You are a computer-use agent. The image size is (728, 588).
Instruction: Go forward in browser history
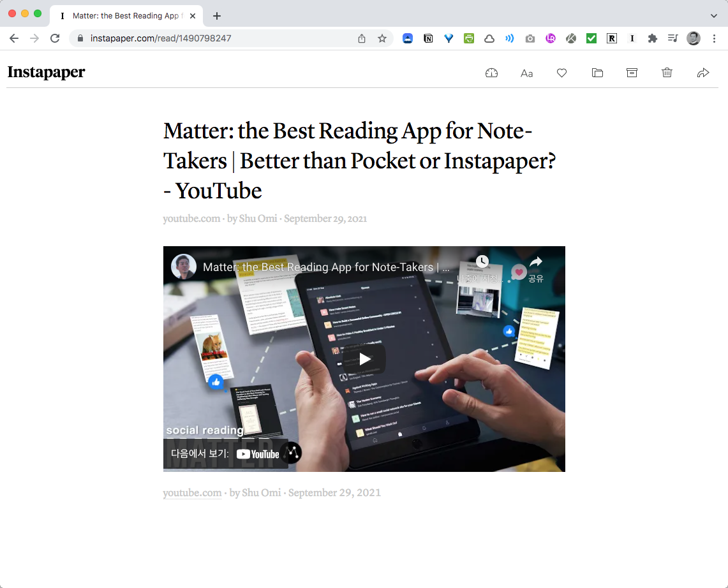tap(34, 38)
